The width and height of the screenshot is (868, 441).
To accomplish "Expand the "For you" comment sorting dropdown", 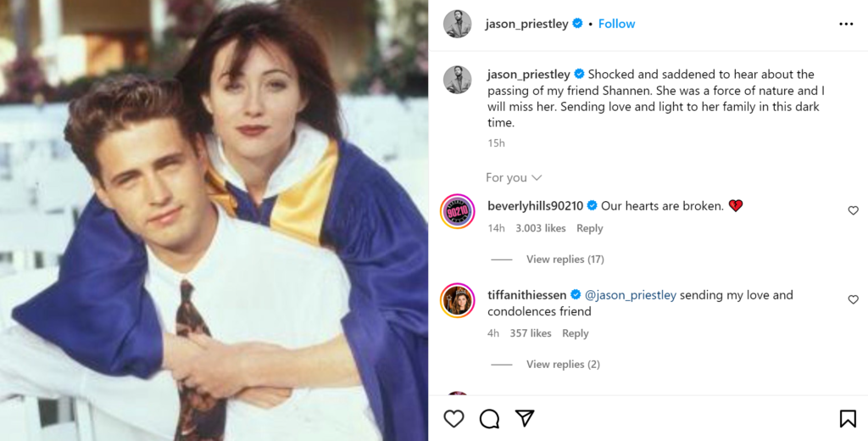I will click(x=514, y=177).
